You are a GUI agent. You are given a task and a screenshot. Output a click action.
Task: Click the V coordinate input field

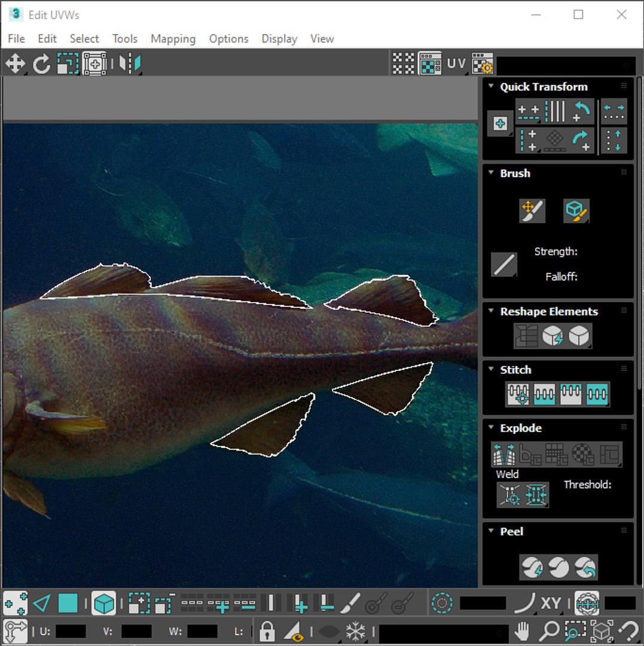(x=136, y=631)
